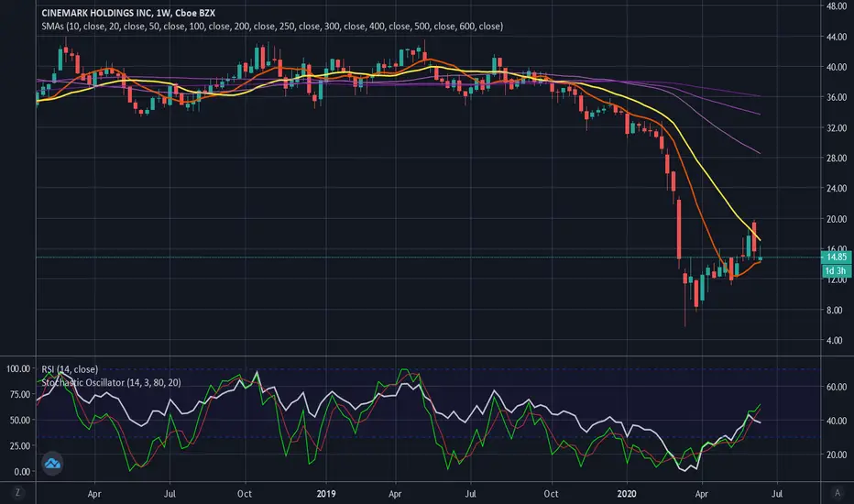
Task: Click the 2019 time axis label
Action: click(x=325, y=494)
